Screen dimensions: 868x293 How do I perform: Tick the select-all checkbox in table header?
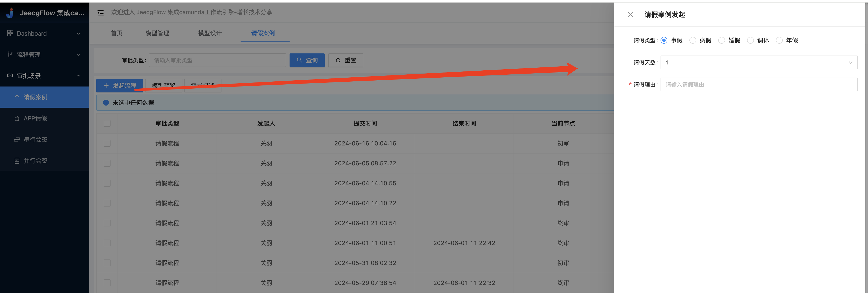(107, 123)
